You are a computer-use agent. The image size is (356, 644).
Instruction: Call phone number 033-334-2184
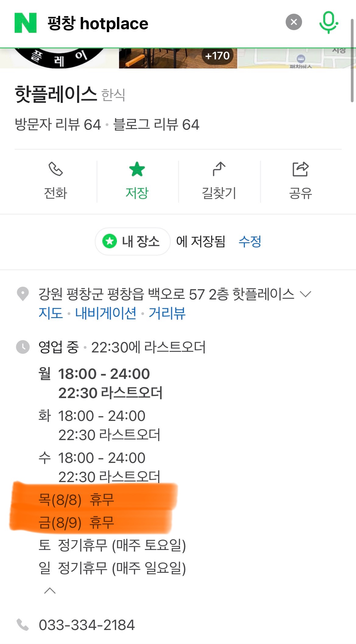pos(87,625)
